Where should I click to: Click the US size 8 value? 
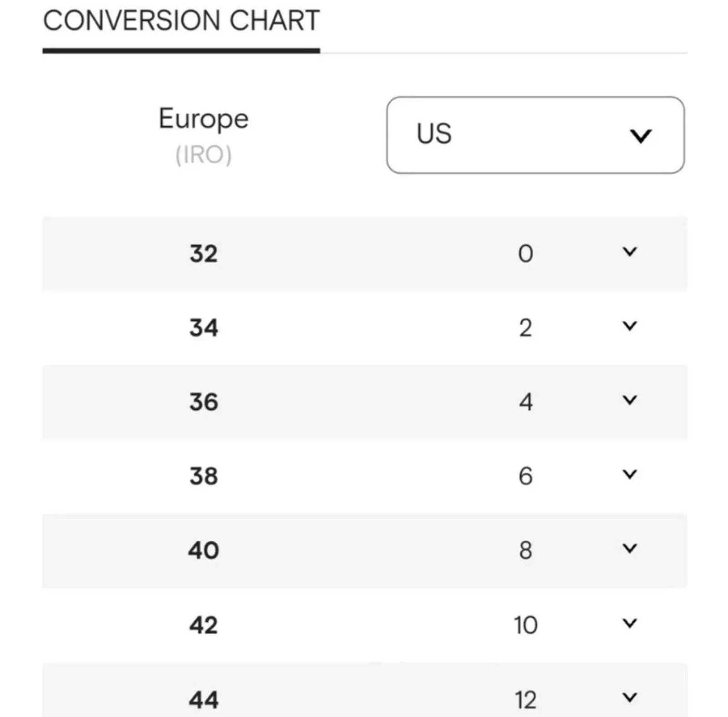526,550
